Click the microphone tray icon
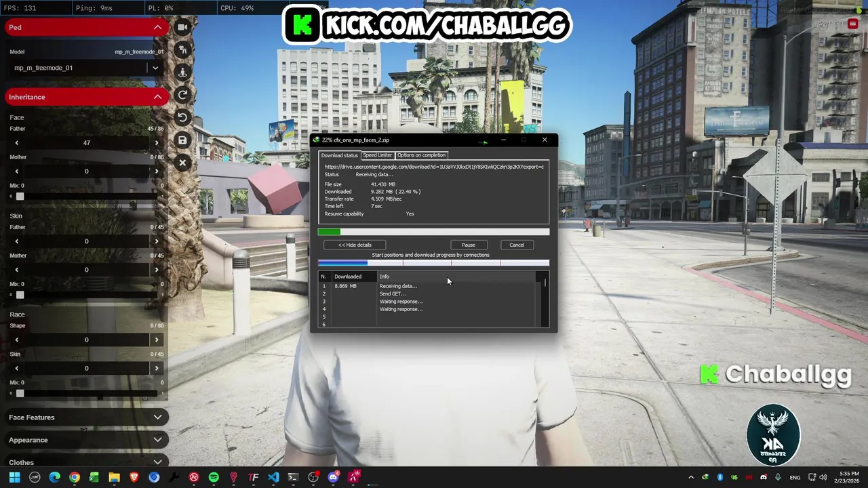The width and height of the screenshot is (868, 488). point(778,477)
